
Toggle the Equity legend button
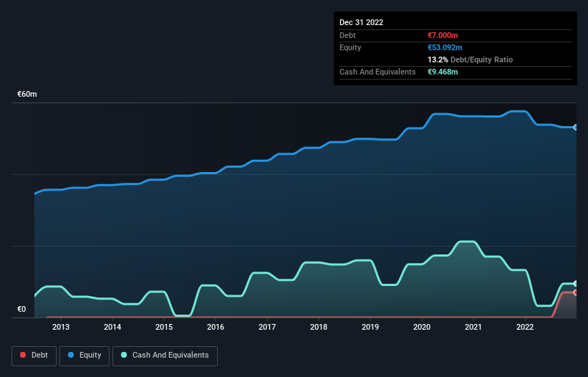pyautogui.click(x=85, y=355)
